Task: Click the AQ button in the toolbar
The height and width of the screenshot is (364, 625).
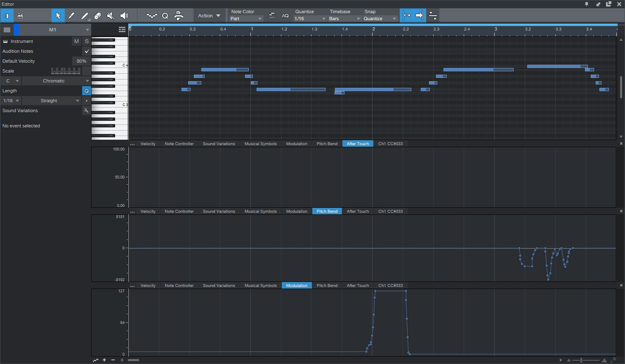Action: pos(285,16)
